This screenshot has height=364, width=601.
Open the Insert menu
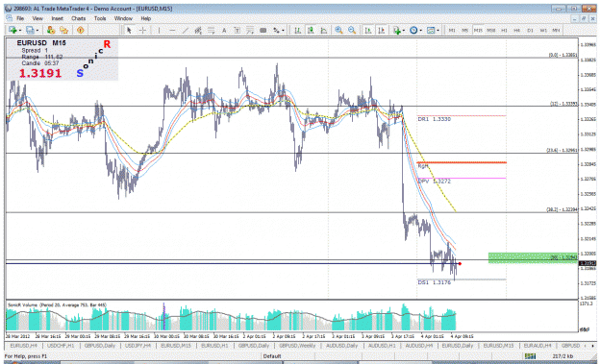[x=57, y=18]
